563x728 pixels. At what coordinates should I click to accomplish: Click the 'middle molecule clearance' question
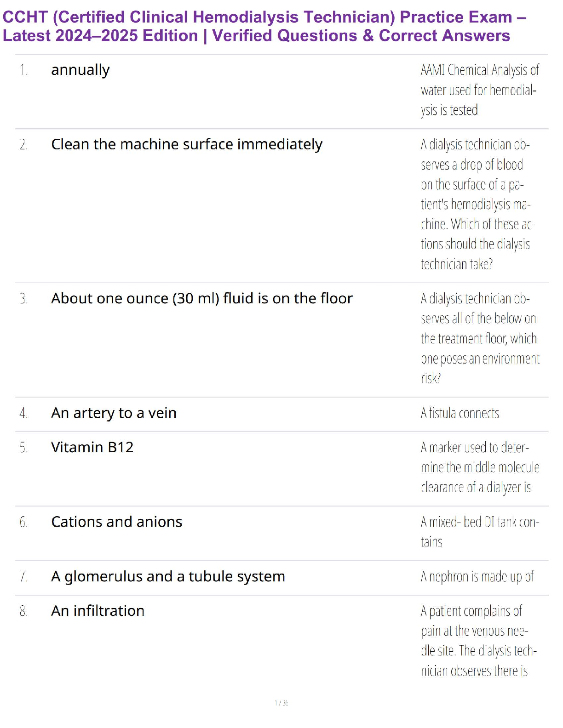click(480, 467)
